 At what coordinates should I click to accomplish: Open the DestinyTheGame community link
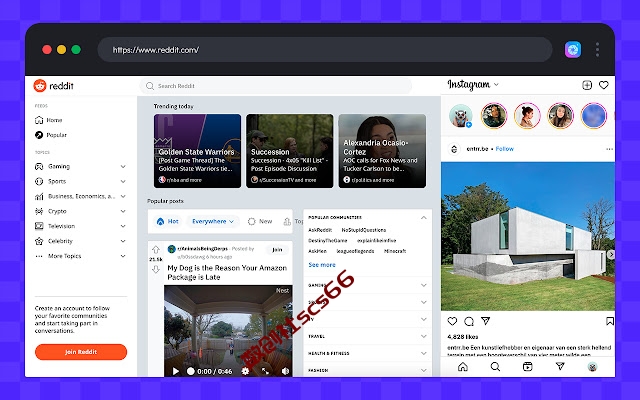tap(328, 241)
